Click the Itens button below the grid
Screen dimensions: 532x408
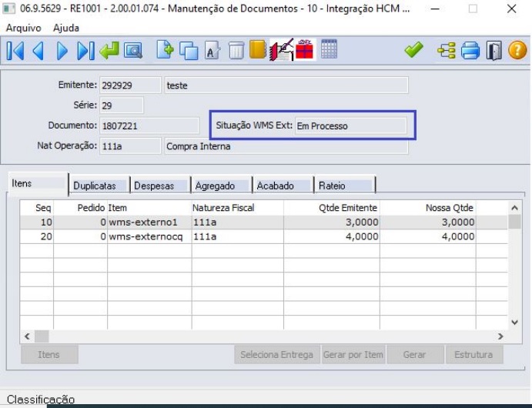[49, 355]
